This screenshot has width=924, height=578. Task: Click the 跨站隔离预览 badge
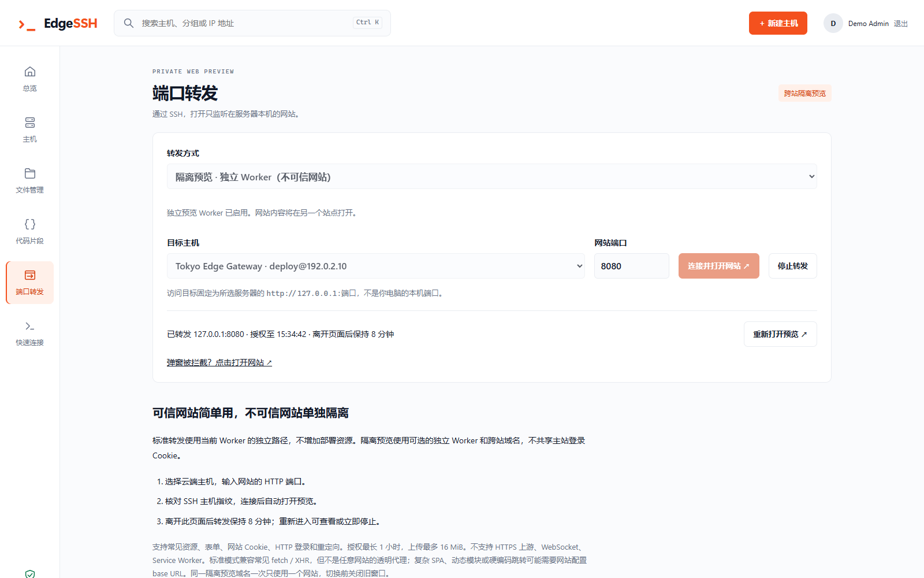[804, 93]
